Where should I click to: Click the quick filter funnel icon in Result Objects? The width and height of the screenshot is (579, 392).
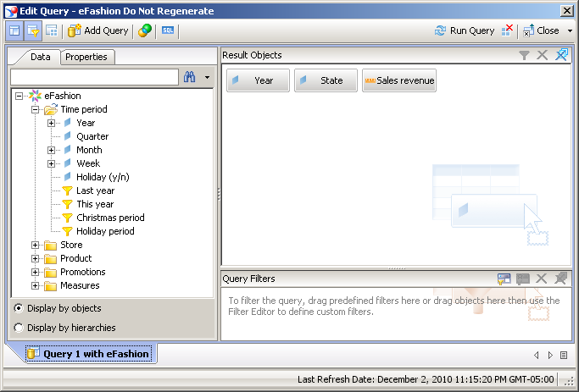point(524,55)
